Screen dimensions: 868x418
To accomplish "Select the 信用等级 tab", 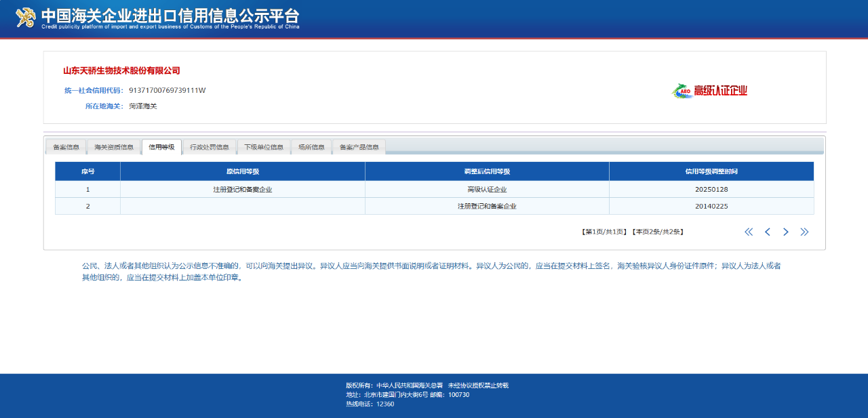I will [x=161, y=147].
